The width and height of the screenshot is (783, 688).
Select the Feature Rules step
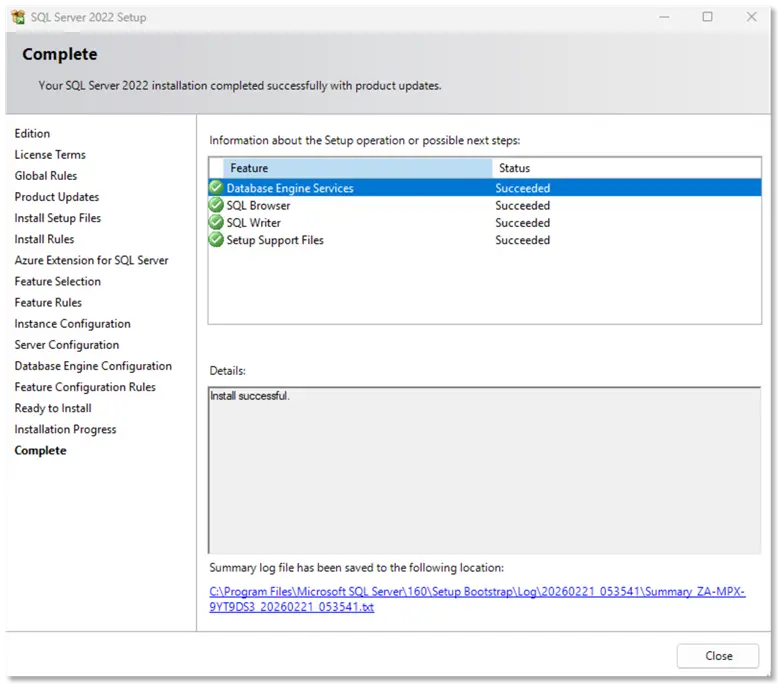coord(48,303)
